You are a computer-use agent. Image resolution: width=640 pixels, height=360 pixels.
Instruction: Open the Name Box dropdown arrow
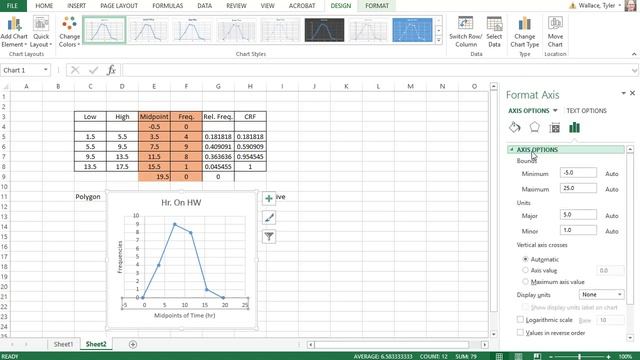click(45, 70)
